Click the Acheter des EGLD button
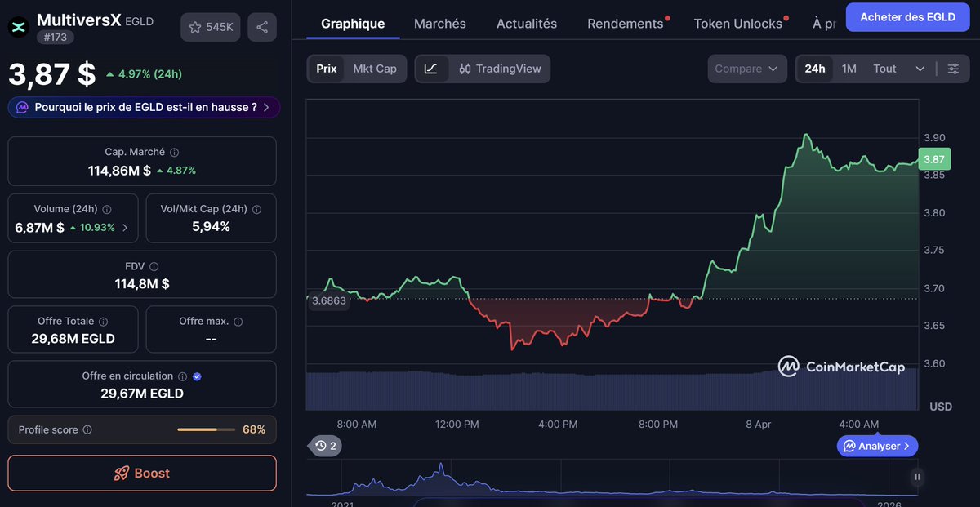This screenshot has width=980, height=507. coord(908,17)
